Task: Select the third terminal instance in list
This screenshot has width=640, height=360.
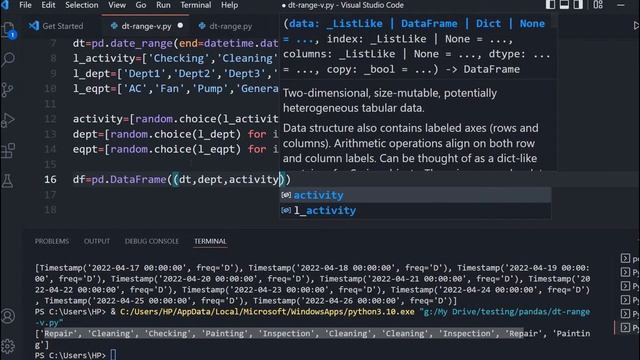Action: coord(629,286)
